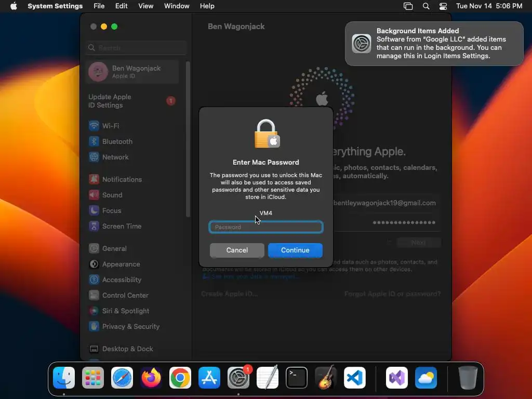532x399 pixels.
Task: Open Update Apple ID Settings
Action: (x=132, y=101)
